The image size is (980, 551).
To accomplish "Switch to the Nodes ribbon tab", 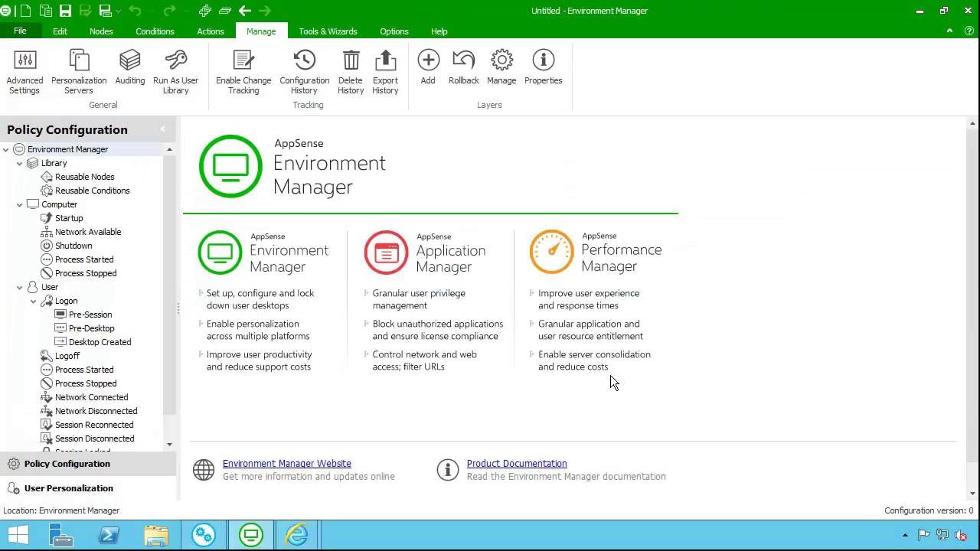I will click(101, 31).
